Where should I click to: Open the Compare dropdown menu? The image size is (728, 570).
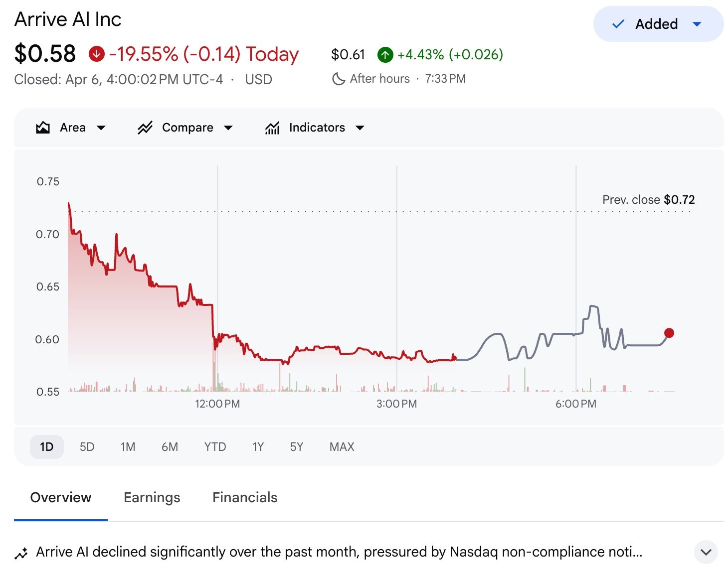(229, 128)
